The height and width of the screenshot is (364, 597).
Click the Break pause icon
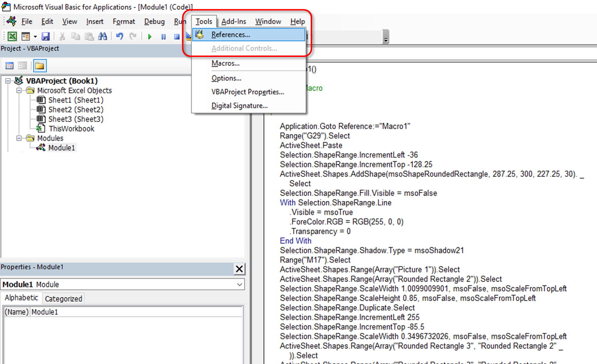pos(163,37)
